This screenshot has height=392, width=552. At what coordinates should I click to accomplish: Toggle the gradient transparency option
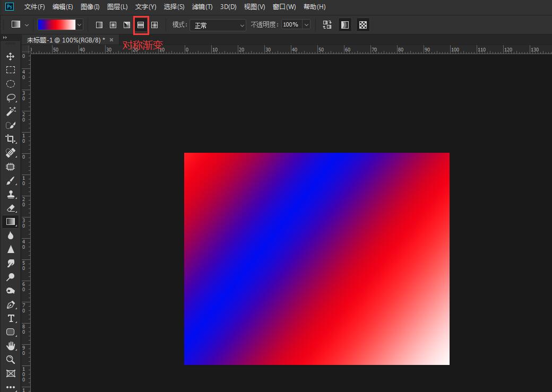pyautogui.click(x=363, y=25)
